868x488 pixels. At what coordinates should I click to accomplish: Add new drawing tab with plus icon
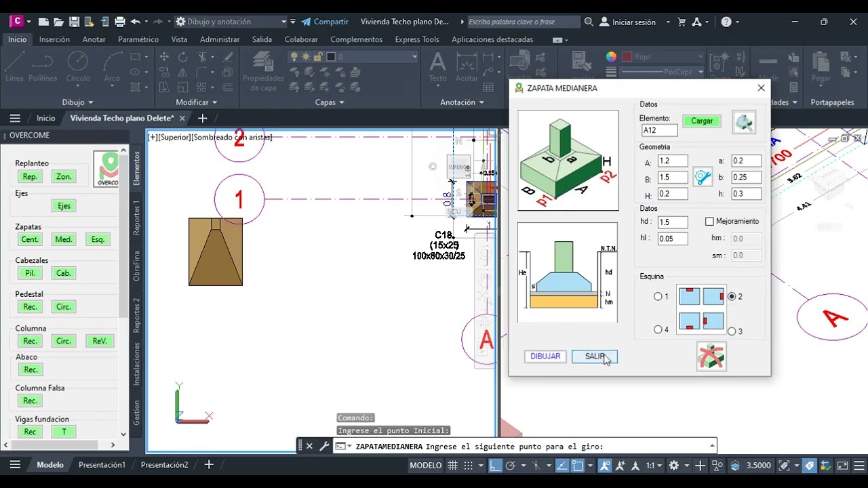click(x=202, y=118)
